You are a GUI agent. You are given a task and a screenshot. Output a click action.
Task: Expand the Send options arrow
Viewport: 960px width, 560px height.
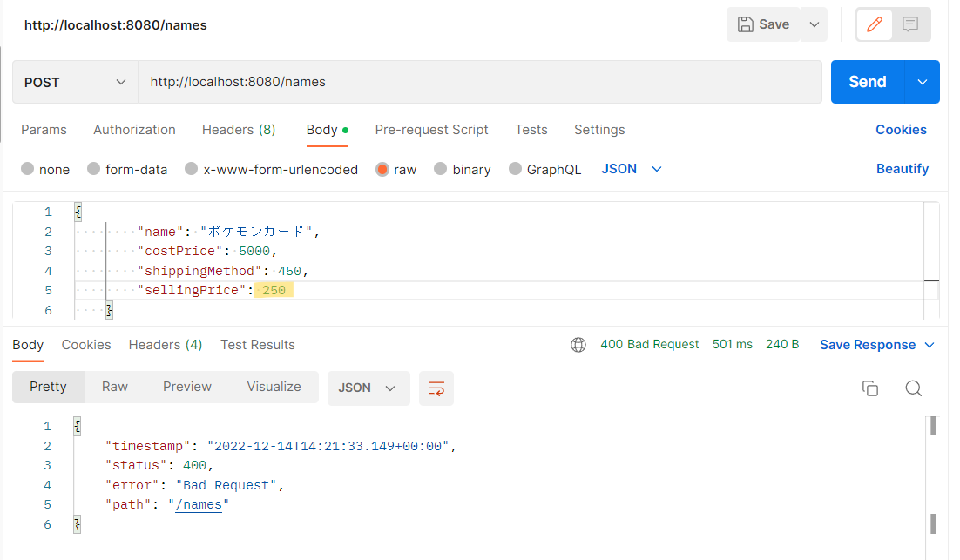pos(922,82)
